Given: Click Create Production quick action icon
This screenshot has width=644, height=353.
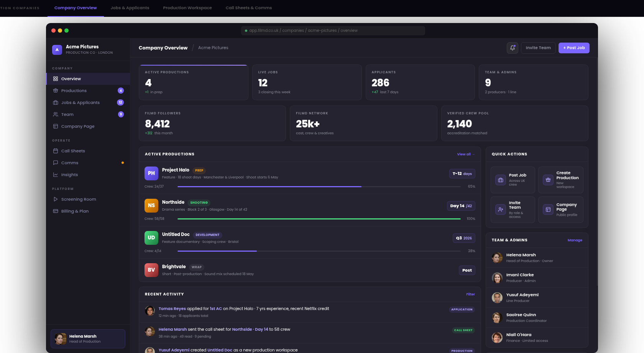Looking at the screenshot, I should pos(548,180).
